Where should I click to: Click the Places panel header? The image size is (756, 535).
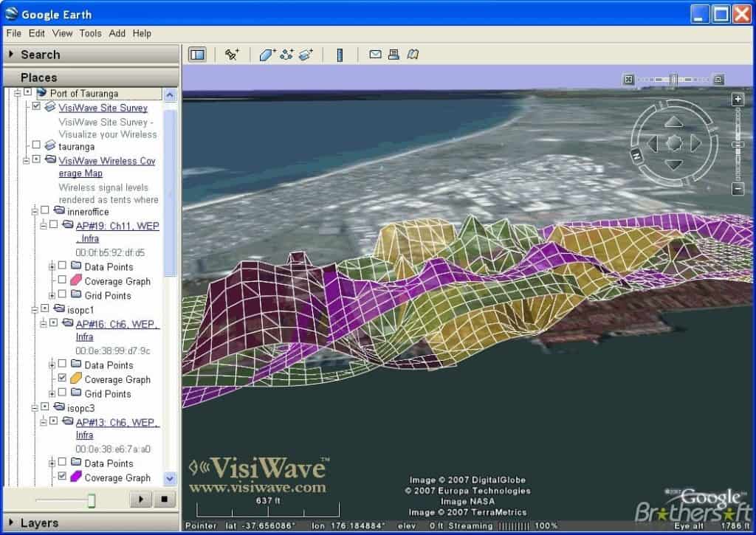click(91, 77)
